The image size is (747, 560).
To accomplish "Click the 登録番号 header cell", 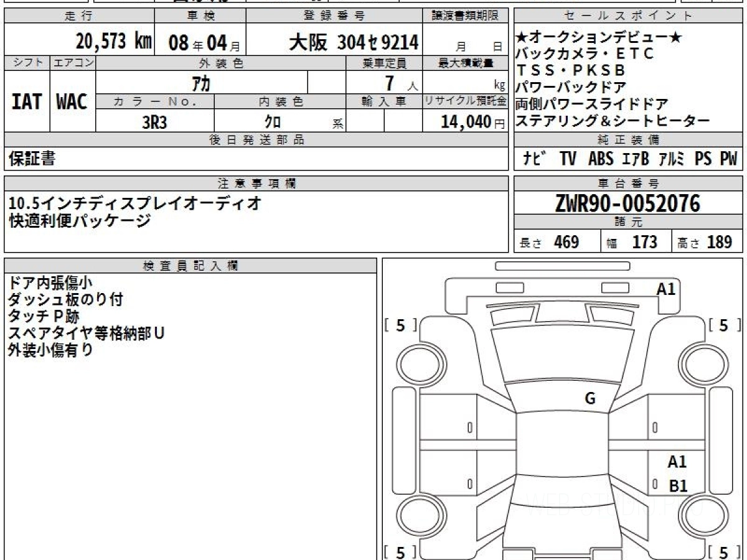I will coord(335,16).
